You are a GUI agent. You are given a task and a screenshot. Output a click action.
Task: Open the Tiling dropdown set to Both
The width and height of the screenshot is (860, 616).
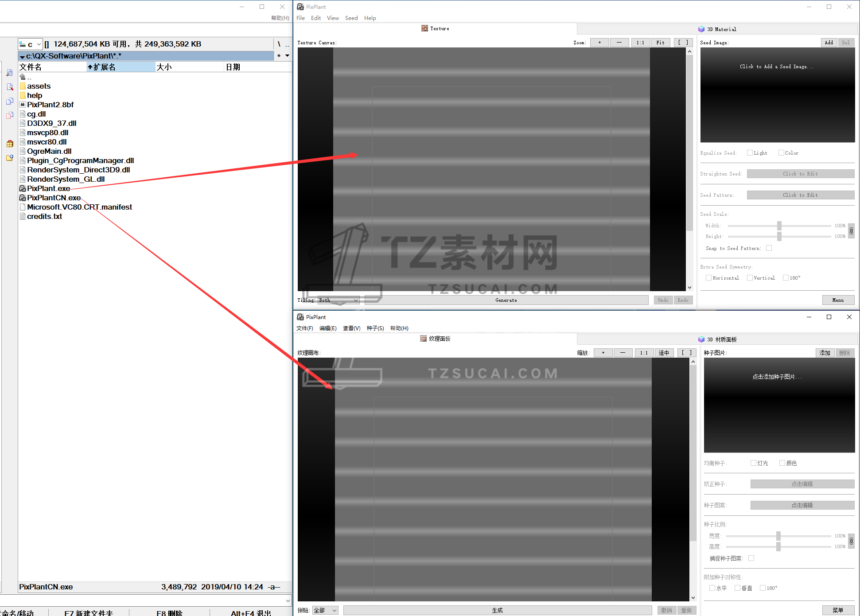click(x=339, y=300)
